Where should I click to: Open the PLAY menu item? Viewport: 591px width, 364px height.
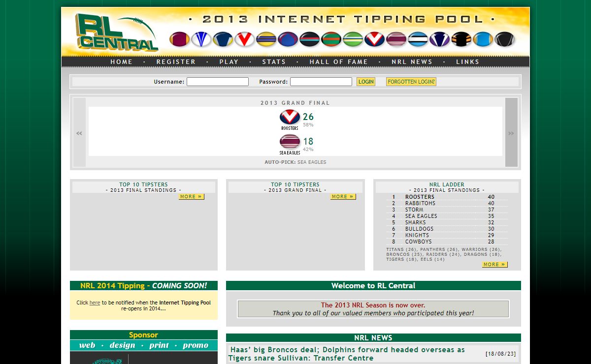point(229,62)
